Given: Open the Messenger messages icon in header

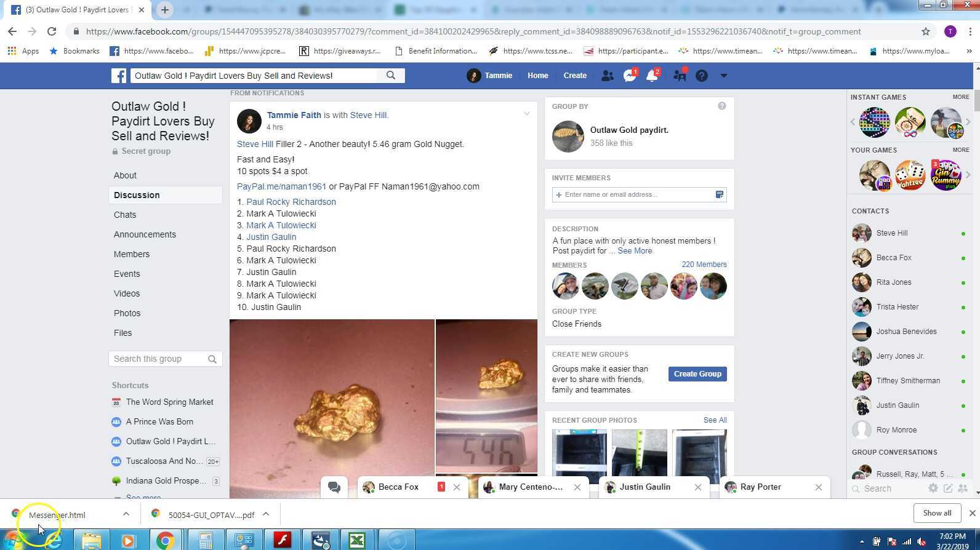Looking at the screenshot, I should (629, 76).
